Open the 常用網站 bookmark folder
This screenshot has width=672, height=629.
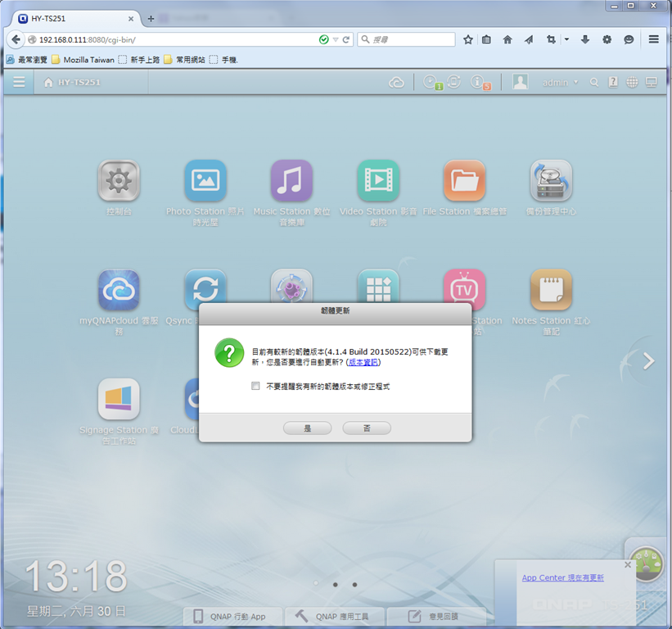click(185, 60)
